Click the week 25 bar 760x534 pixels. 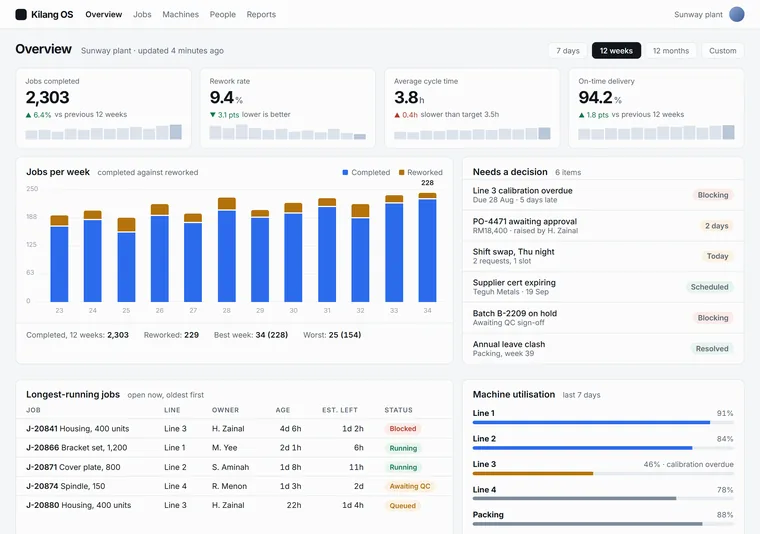click(x=126, y=260)
